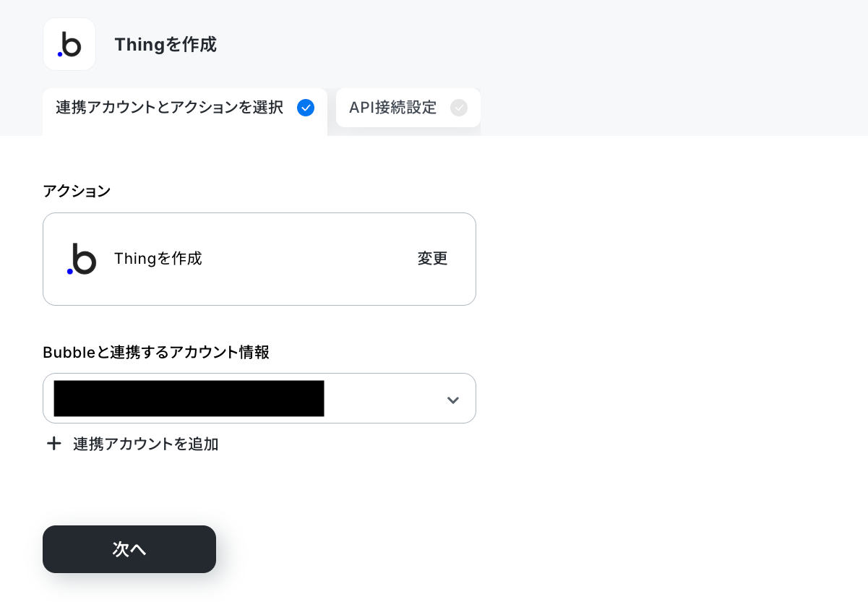This screenshot has height=602, width=868.
Task: Click the アクション section heading
Action: (77, 191)
